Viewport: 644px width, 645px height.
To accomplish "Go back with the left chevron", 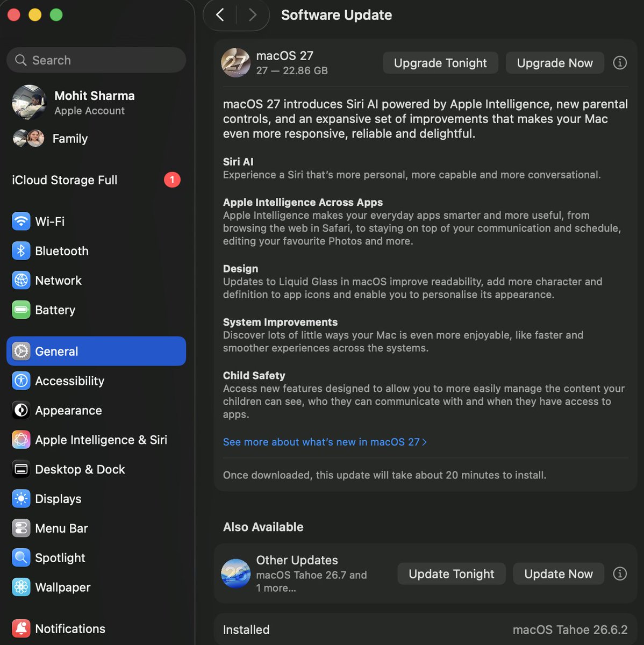I will click(x=220, y=15).
